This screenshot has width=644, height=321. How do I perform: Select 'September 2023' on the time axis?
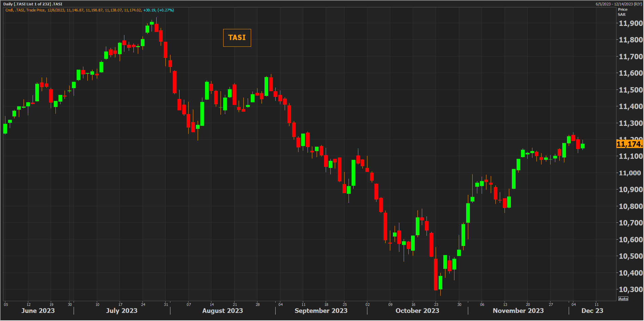pyautogui.click(x=321, y=311)
